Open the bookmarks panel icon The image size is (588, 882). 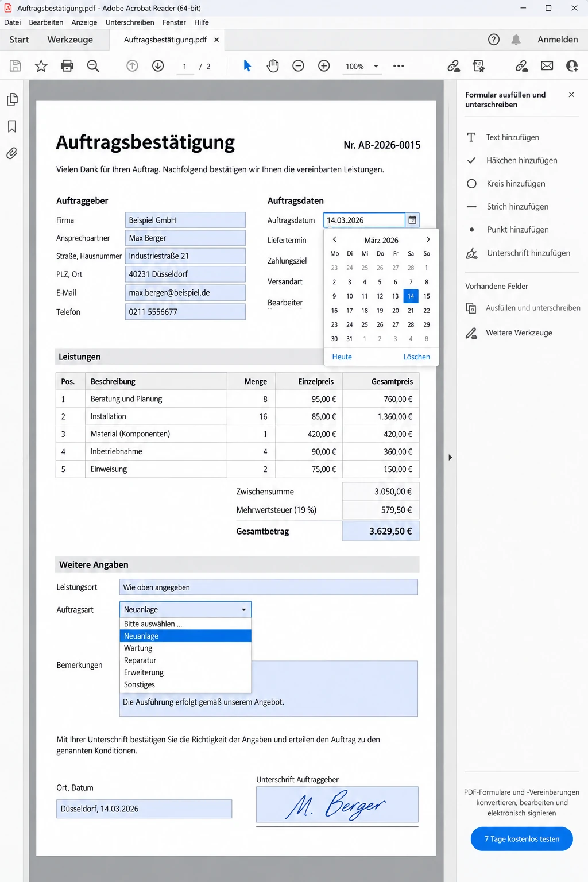[12, 126]
